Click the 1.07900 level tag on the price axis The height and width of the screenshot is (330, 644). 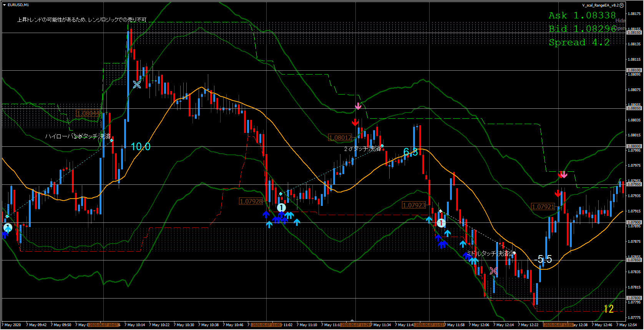click(x=634, y=222)
